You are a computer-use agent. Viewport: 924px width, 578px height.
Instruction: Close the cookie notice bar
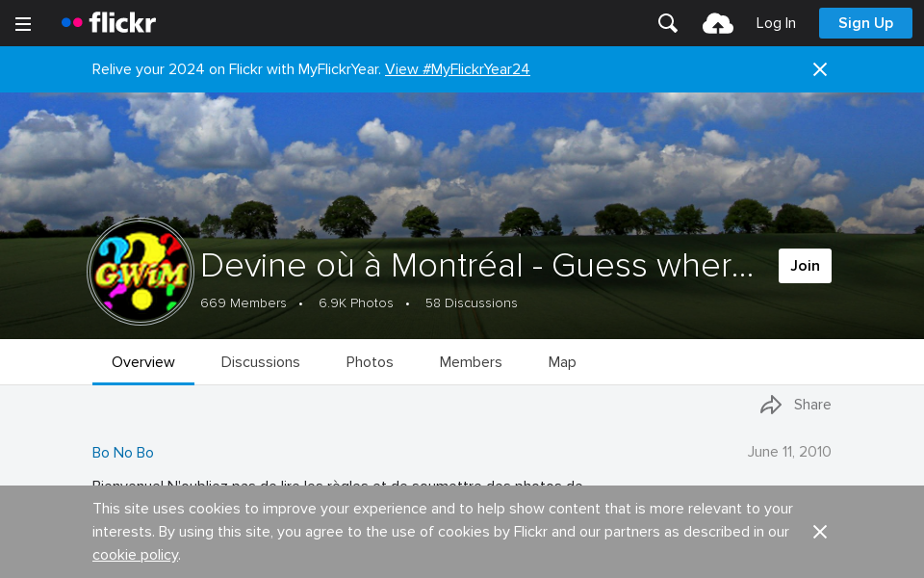pos(819,532)
